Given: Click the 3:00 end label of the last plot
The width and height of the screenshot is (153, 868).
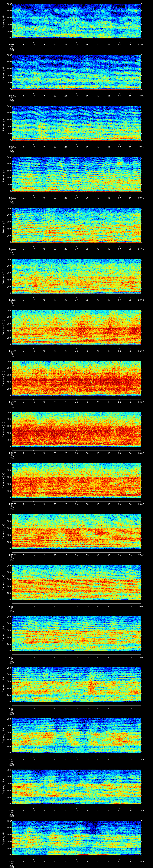Looking at the screenshot, I should [141, 861].
